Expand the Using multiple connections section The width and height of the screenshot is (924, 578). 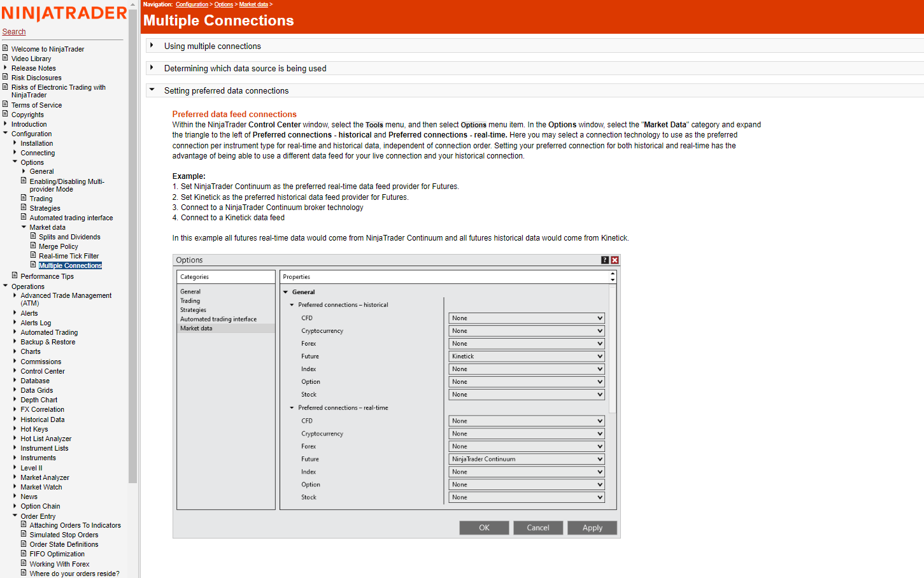pos(152,45)
